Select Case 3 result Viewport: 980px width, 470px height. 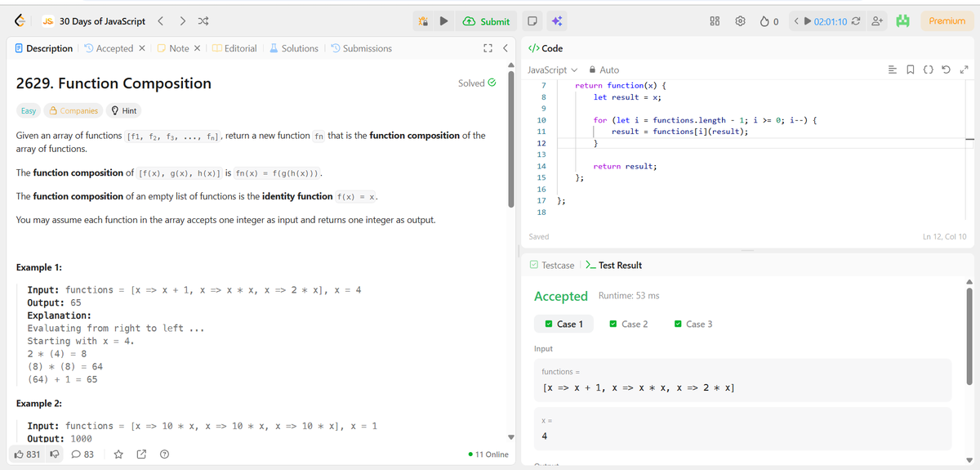point(693,325)
